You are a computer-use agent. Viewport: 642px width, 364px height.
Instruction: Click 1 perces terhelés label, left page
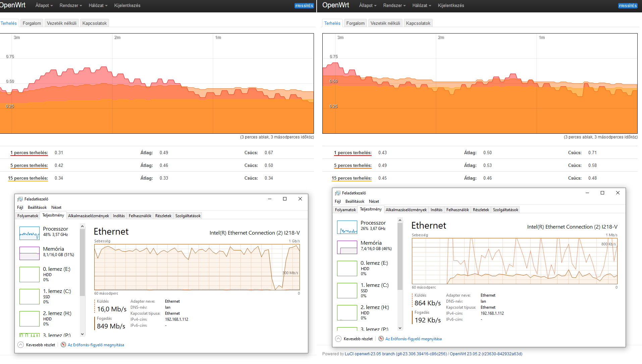click(x=29, y=153)
